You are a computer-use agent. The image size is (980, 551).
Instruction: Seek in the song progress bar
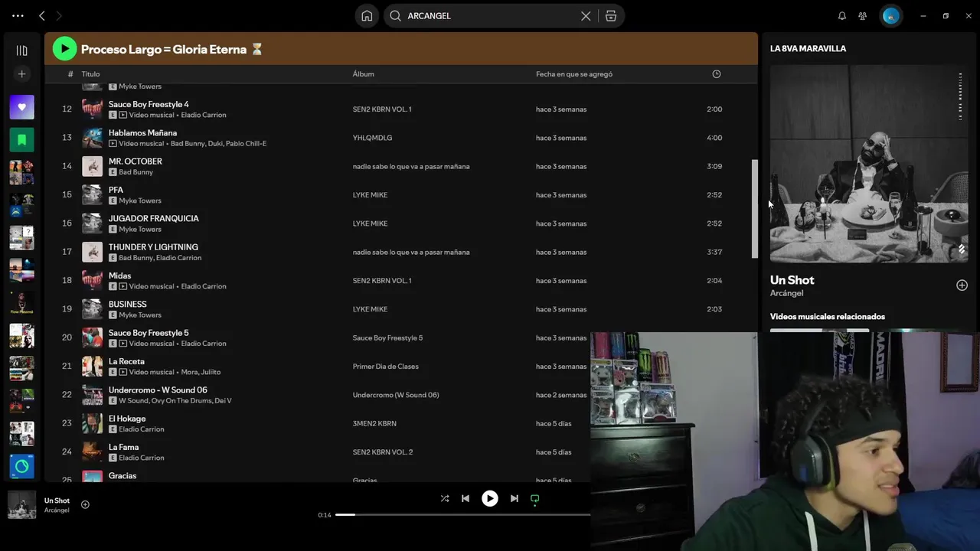click(462, 515)
